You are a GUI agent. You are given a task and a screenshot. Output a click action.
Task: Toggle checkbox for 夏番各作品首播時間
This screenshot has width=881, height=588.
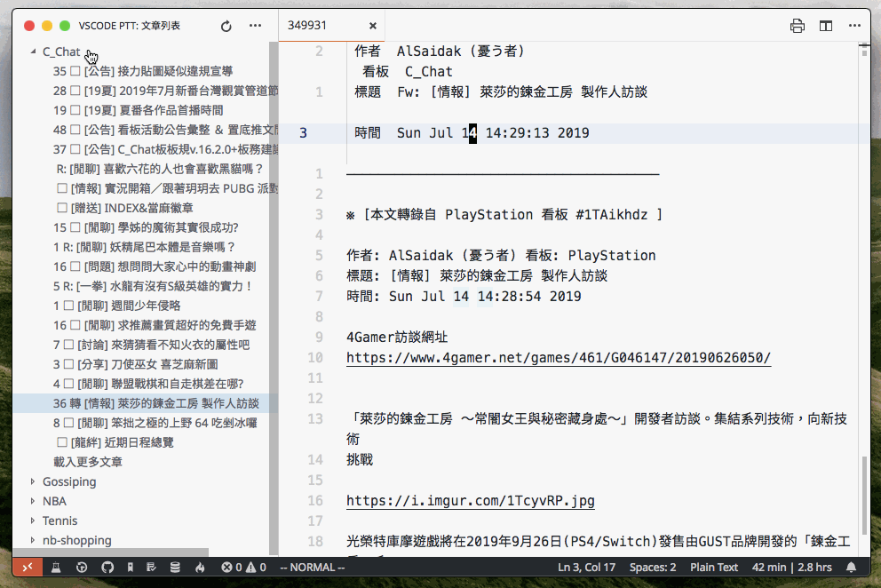tap(75, 110)
